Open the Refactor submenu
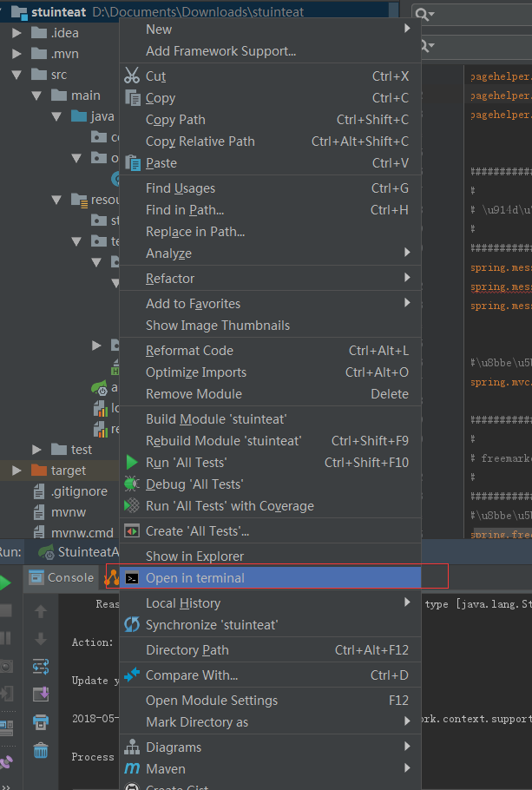The height and width of the screenshot is (790, 532). point(270,278)
